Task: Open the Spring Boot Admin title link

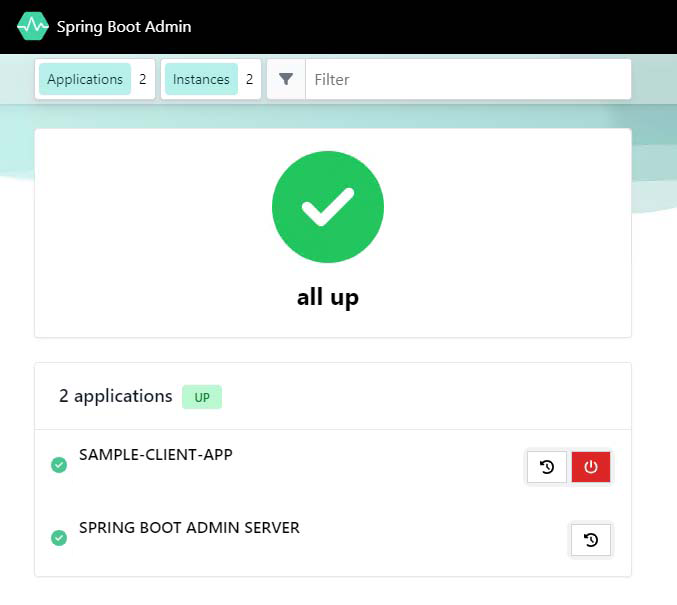Action: [123, 27]
